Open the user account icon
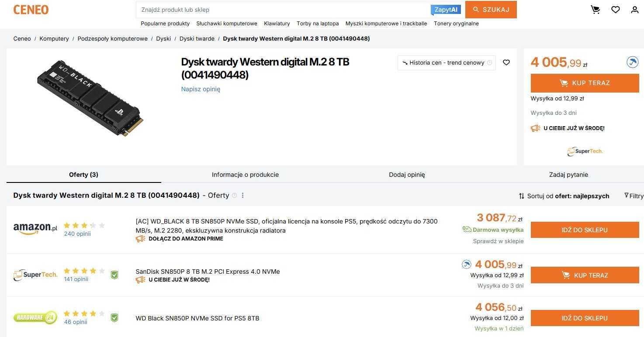Screen dimensions: 644x337 [635, 10]
